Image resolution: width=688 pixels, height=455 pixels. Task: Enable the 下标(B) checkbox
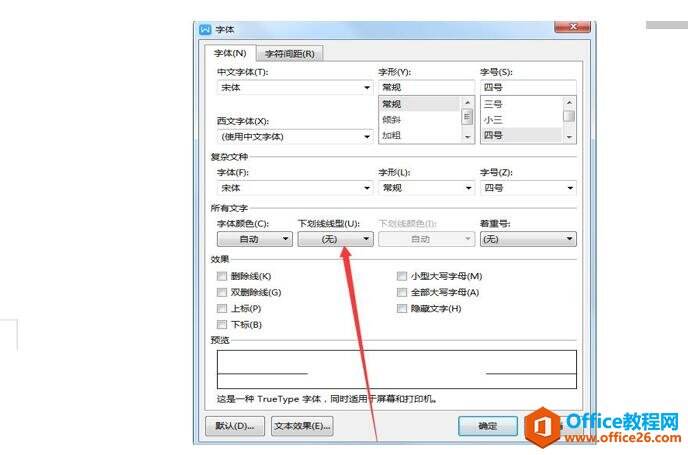pos(222,325)
